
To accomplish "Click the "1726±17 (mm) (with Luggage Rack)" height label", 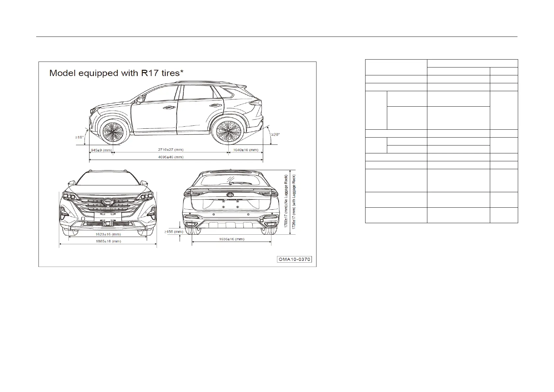I will [294, 202].
